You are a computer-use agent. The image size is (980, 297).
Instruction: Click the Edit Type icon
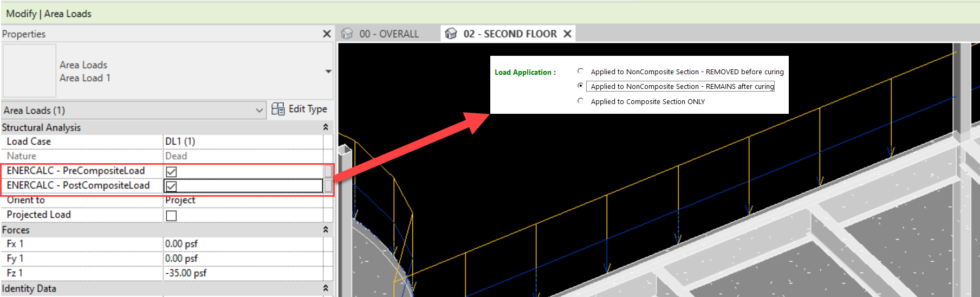[x=278, y=109]
